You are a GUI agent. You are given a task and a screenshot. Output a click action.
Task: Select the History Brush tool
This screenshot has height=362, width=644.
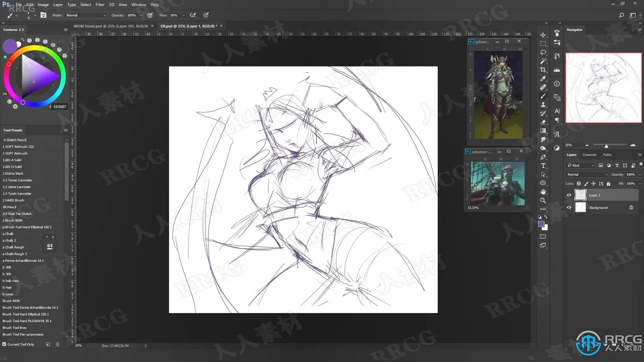tap(543, 113)
